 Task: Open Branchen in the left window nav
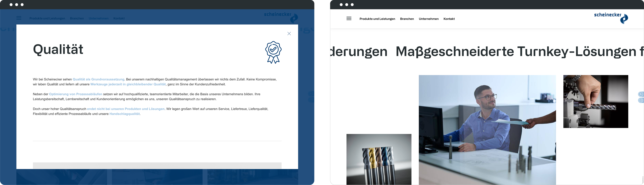pyautogui.click(x=77, y=18)
